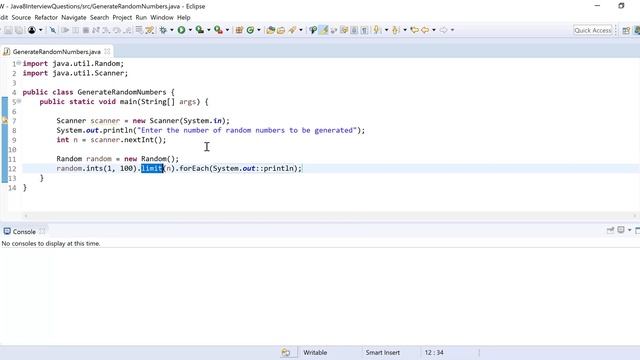
Task: Click the Suspend debug icon
Action: 76,30
